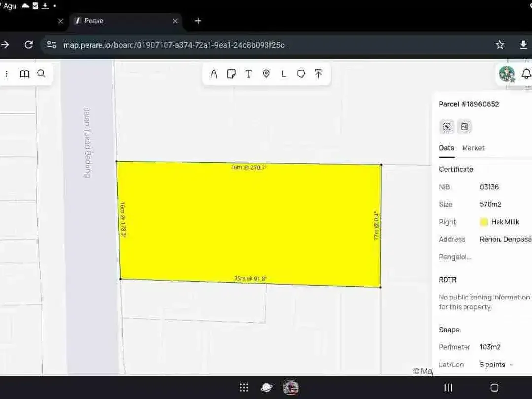Select the sticky note tool
Image resolution: width=532 pixels, height=399 pixels.
[231, 74]
